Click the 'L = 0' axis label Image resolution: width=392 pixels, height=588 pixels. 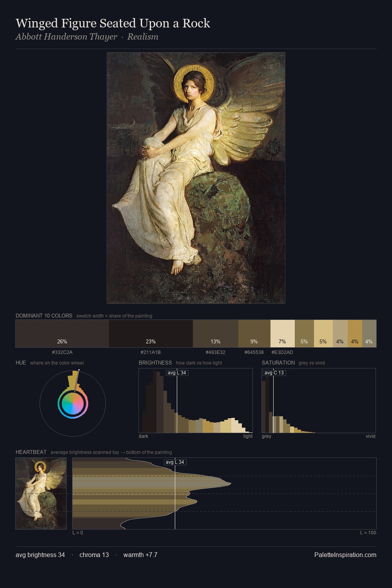click(78, 533)
